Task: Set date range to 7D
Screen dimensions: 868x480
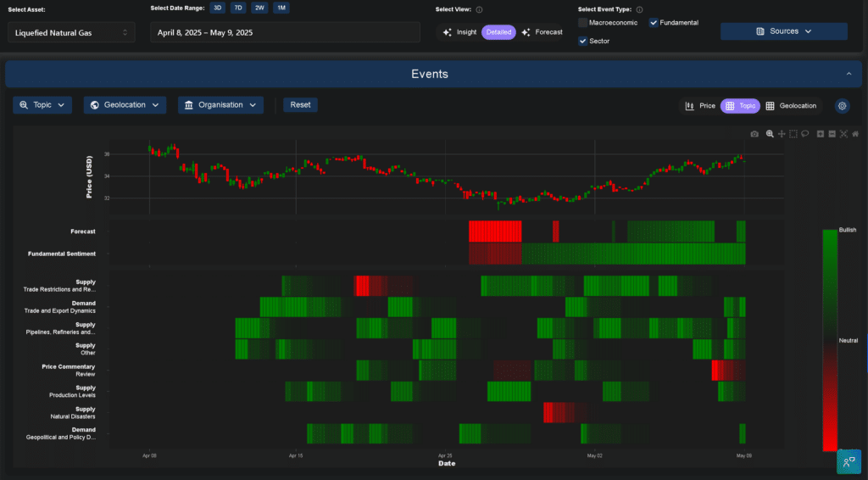Action: (238, 8)
